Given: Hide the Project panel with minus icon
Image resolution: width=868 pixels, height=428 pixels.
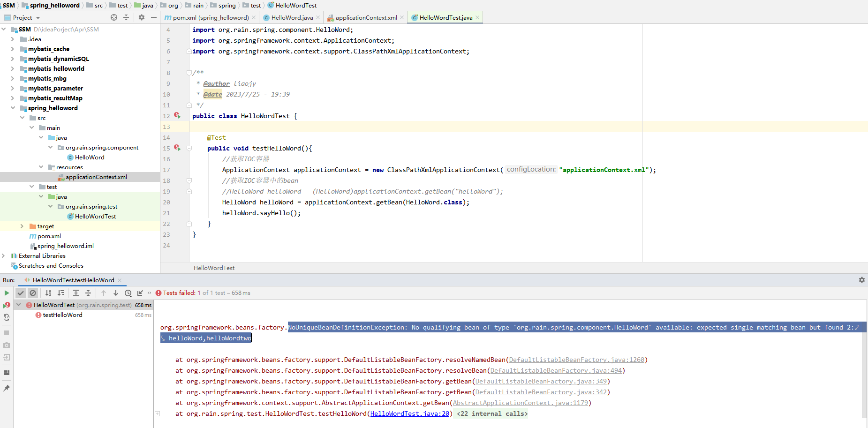Looking at the screenshot, I should click(154, 17).
